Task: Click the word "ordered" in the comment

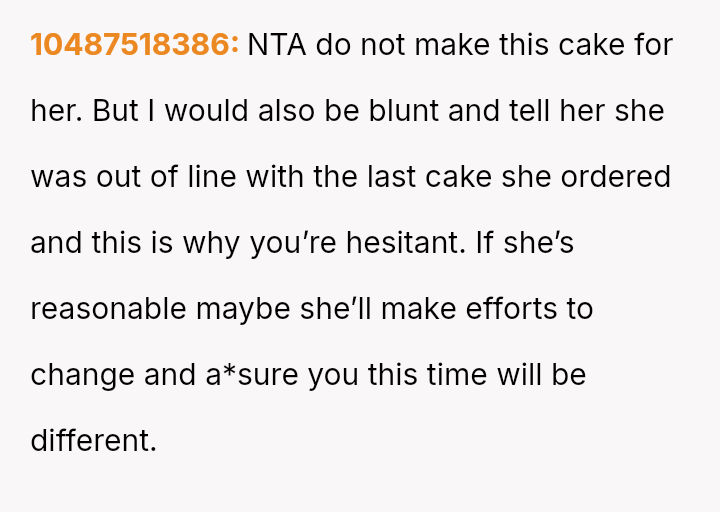Action: pyautogui.click(x=614, y=177)
